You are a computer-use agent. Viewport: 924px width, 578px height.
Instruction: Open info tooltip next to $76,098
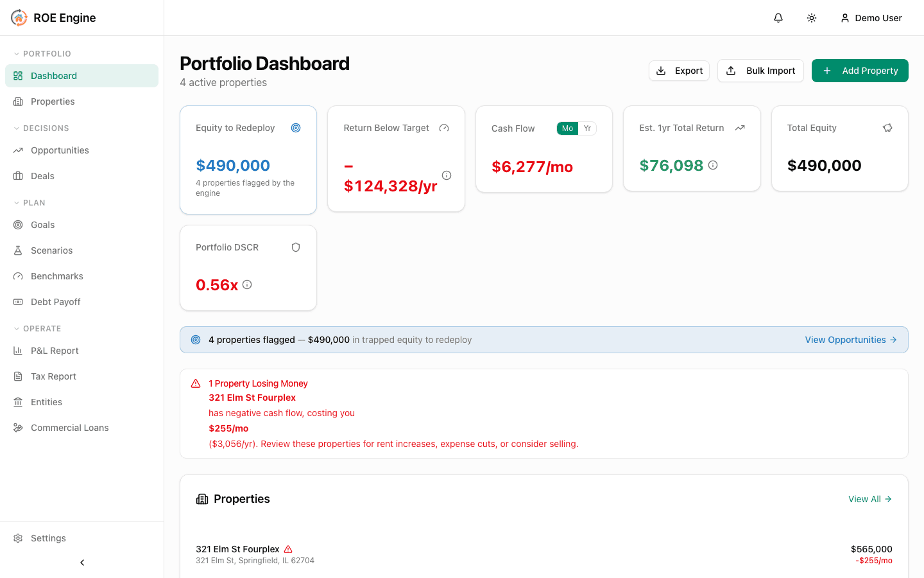click(713, 165)
